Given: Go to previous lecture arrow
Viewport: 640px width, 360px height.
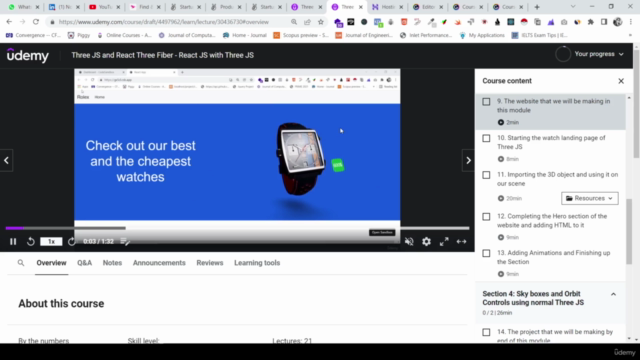Looking at the screenshot, I should pos(6,160).
